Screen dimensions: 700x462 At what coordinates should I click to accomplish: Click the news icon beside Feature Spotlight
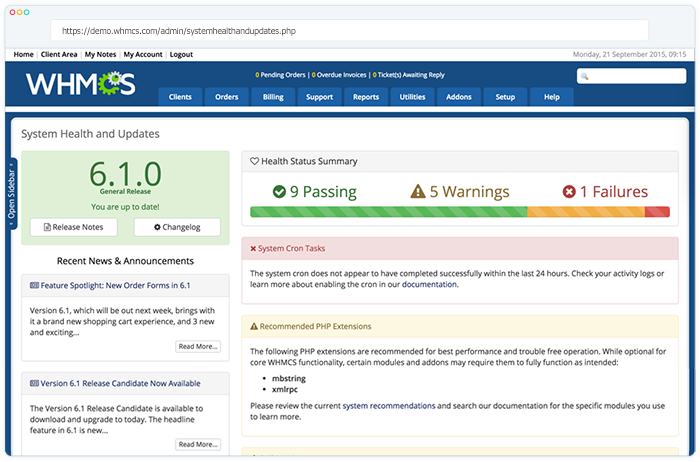(x=34, y=286)
